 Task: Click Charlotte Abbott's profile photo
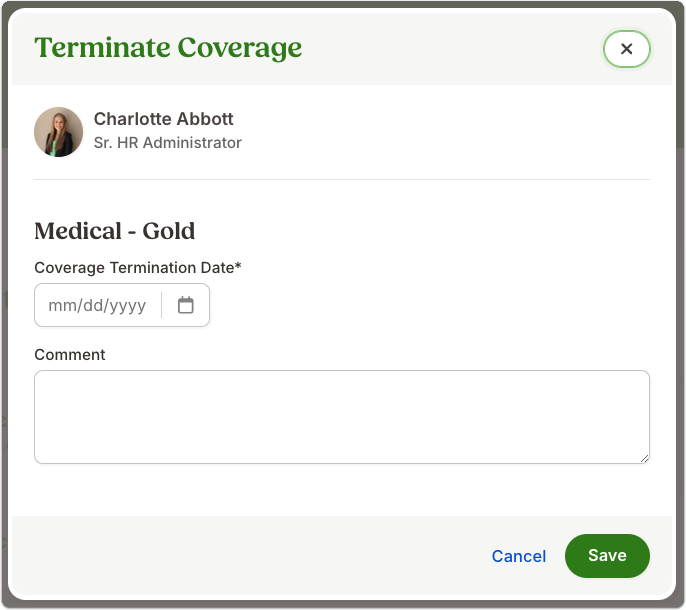(x=59, y=132)
